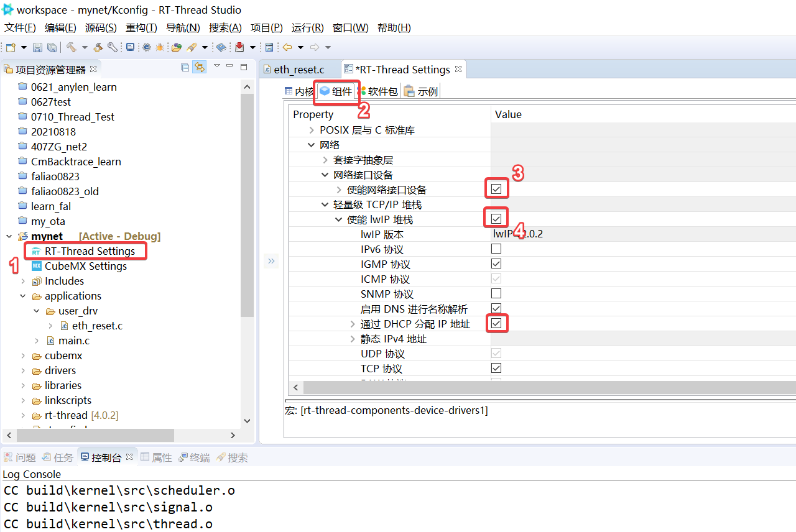Collapse the applications folder
Image resolution: width=796 pixels, height=532 pixels.
tap(23, 296)
